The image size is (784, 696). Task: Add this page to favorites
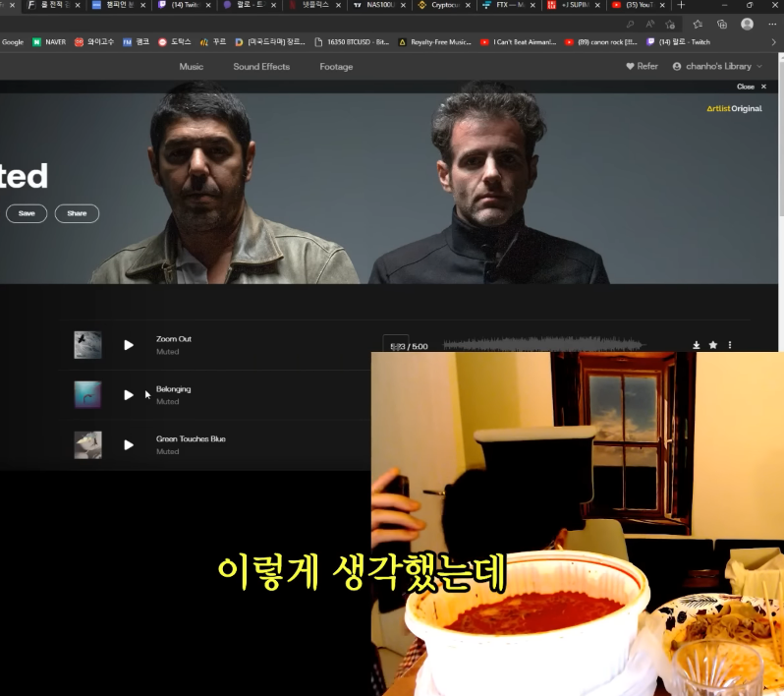(x=670, y=24)
